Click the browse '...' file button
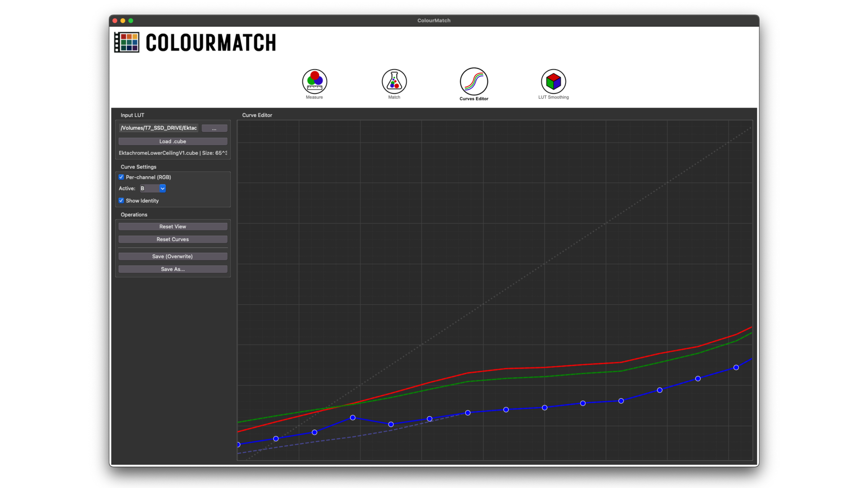Viewport: 868px width, 488px height. click(214, 128)
